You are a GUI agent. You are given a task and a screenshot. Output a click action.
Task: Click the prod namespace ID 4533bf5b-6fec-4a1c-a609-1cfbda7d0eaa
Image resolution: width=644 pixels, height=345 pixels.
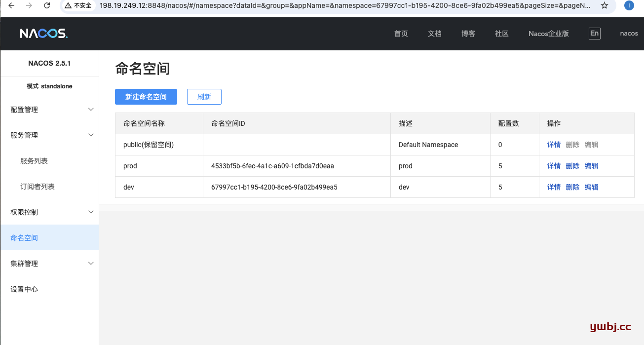click(272, 166)
